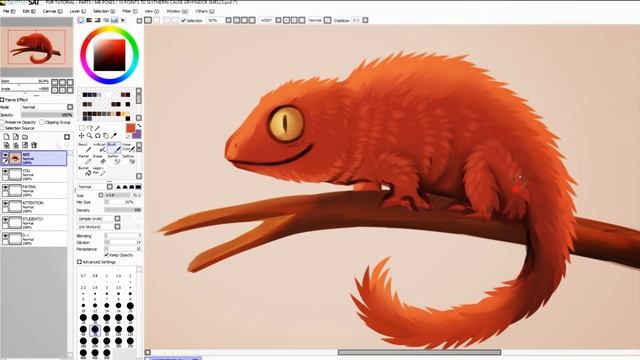Open the brush shape (simple circle) dropdown
The width and height of the screenshot is (640, 360).
[98, 219]
